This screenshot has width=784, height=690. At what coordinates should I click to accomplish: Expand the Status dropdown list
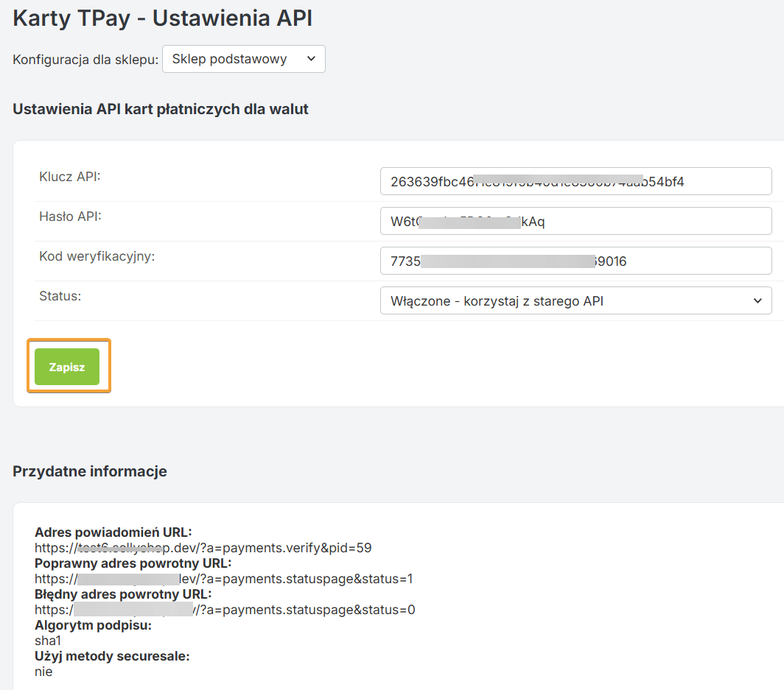[575, 300]
